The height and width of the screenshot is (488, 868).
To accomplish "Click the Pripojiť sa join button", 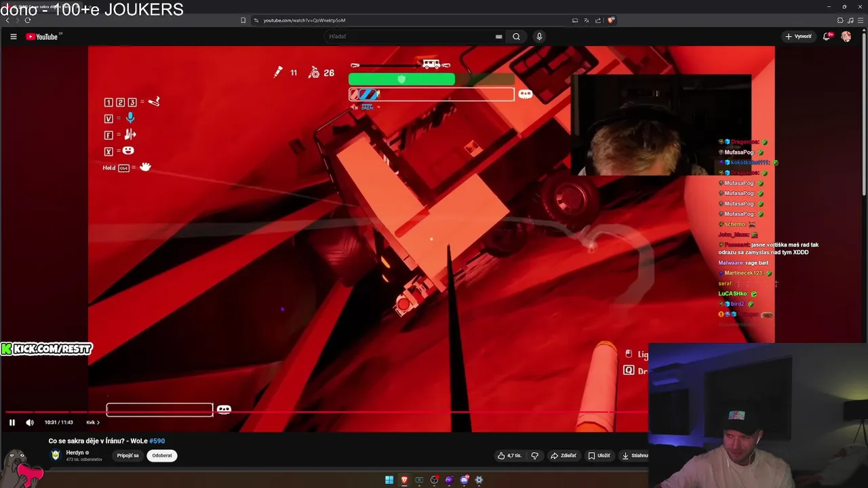I will click(x=127, y=455).
